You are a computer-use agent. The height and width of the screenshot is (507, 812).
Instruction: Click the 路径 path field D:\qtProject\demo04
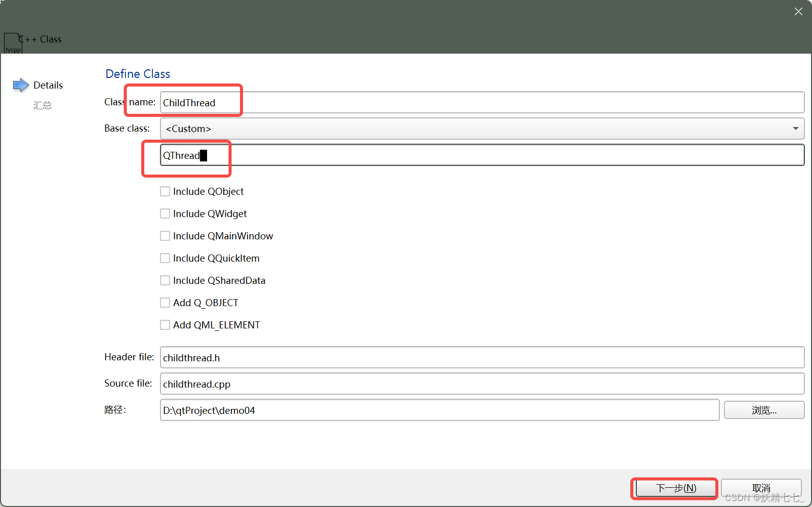pos(439,410)
